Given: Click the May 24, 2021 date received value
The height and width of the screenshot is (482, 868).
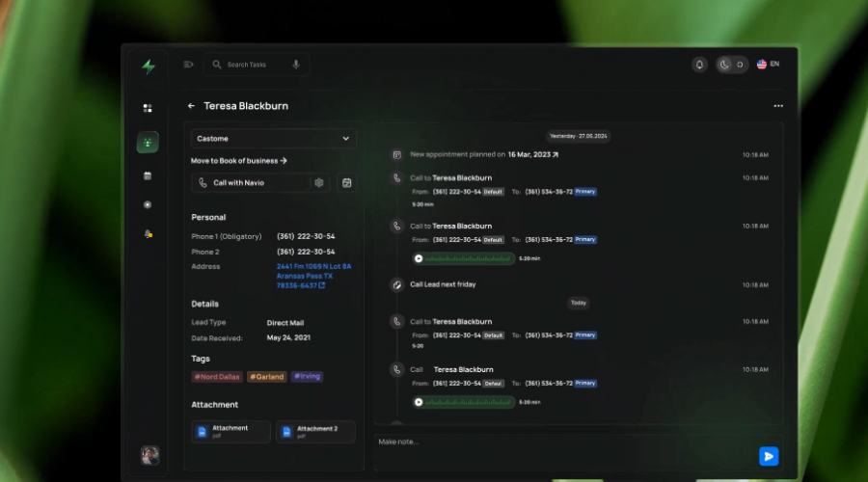Looking at the screenshot, I should (288, 337).
